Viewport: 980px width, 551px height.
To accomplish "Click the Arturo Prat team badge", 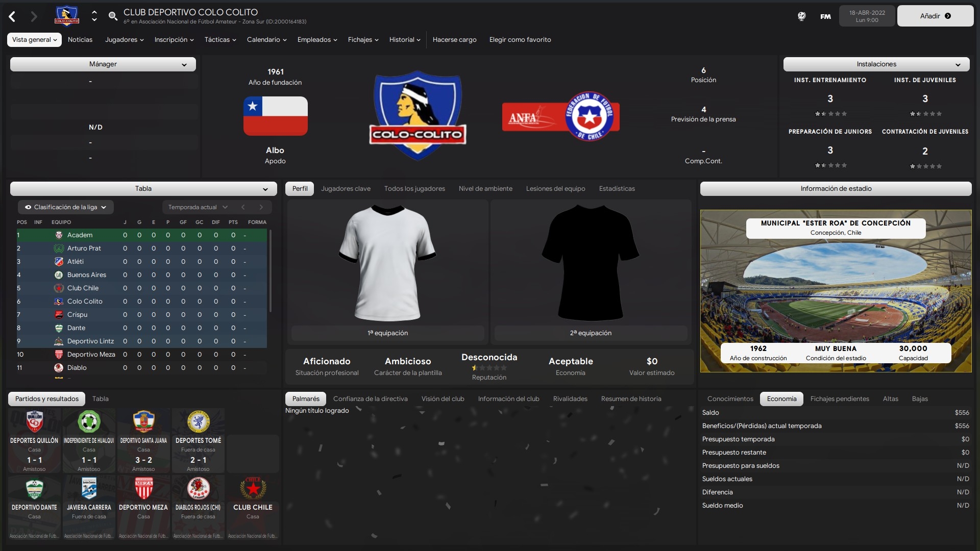I will 59,248.
